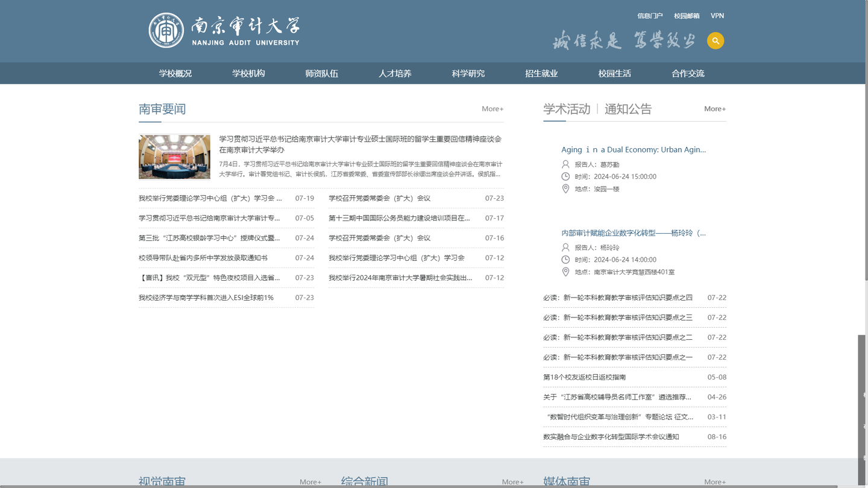This screenshot has height=488, width=868.
Task: Open notice 数实融合与企业数字化转型国际学术会议通知
Action: (611, 437)
